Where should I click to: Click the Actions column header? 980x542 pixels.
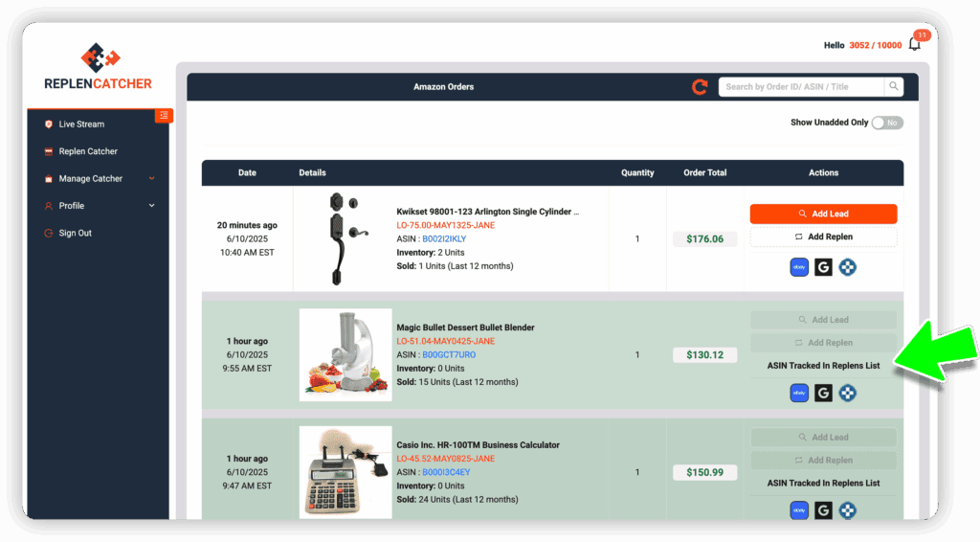click(823, 173)
